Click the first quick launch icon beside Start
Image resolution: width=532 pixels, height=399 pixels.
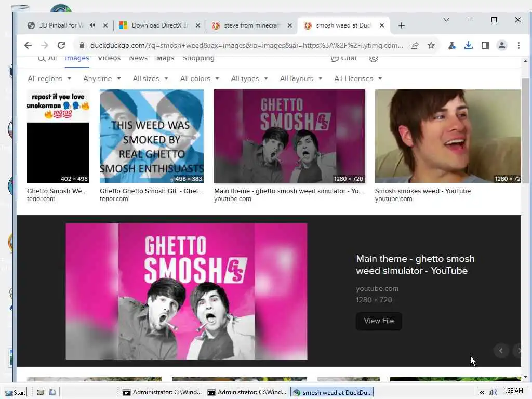[41, 392]
